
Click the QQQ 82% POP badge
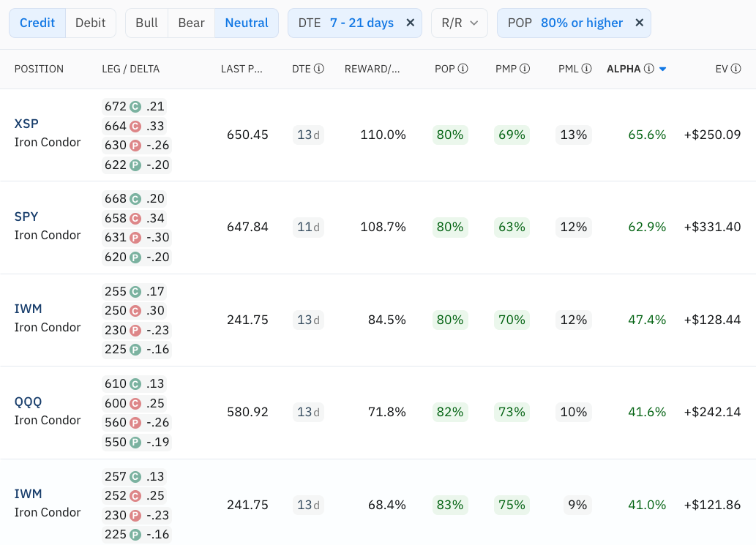coord(450,413)
